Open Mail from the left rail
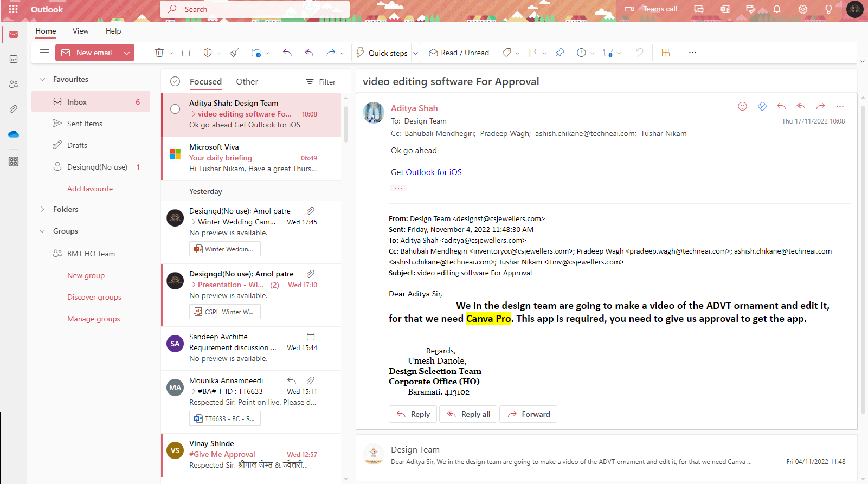The width and height of the screenshot is (868, 484). click(x=14, y=35)
